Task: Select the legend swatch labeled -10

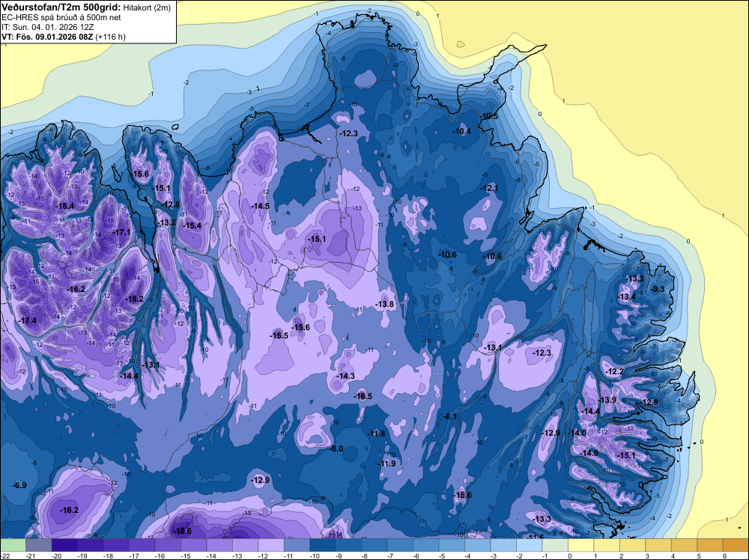Action: tap(322, 545)
